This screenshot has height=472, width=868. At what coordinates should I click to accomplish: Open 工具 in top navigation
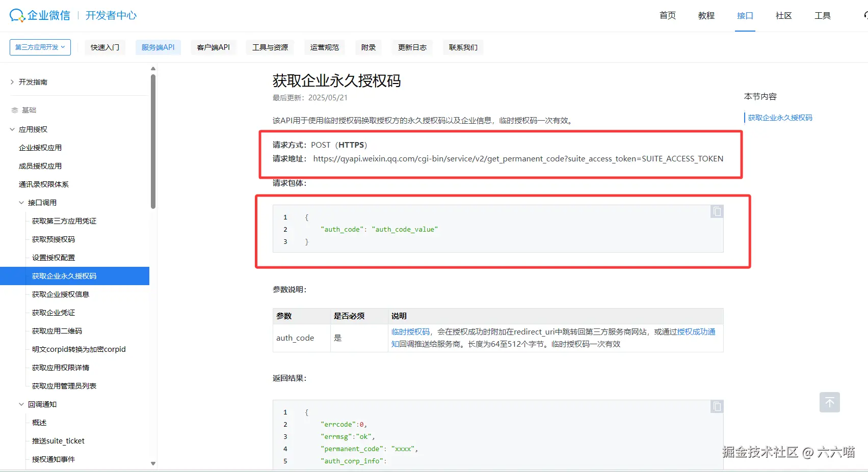click(823, 16)
